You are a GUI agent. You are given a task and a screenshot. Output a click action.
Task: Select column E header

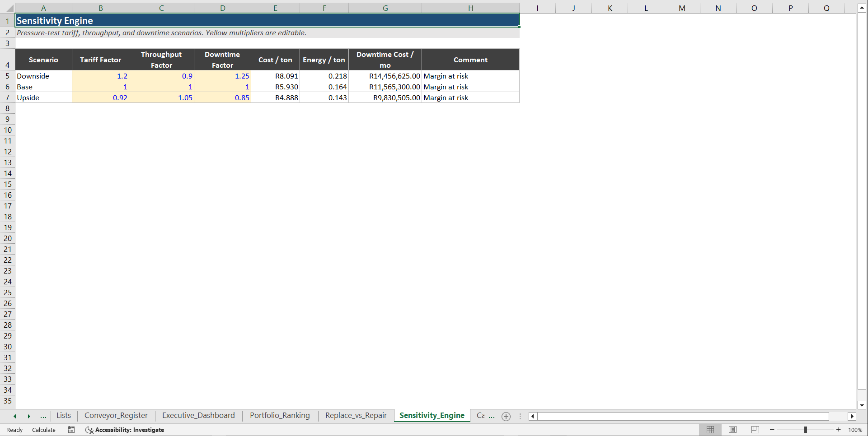coord(275,8)
